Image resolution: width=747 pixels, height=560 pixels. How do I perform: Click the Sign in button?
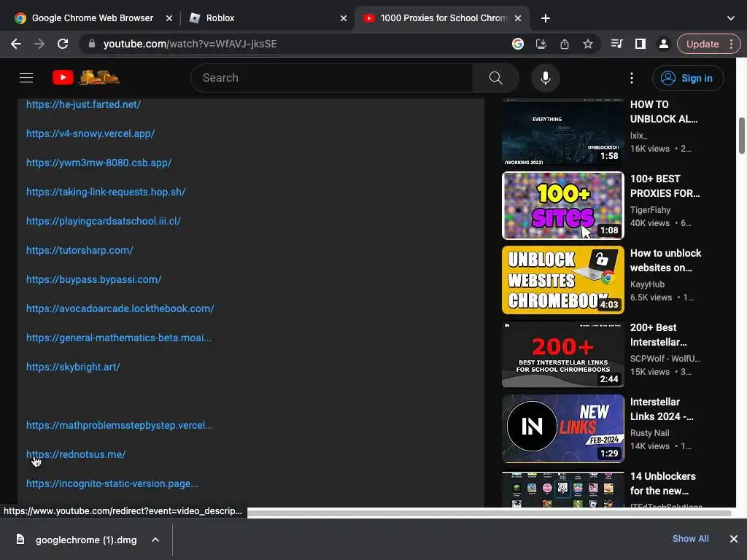click(688, 78)
